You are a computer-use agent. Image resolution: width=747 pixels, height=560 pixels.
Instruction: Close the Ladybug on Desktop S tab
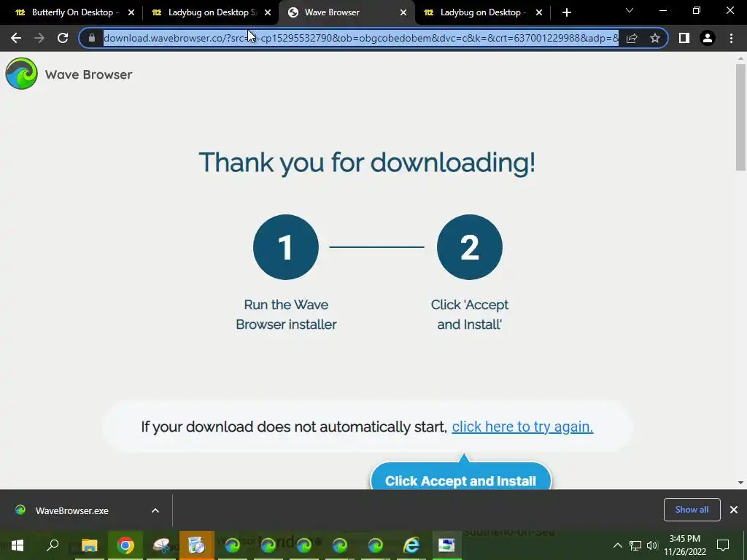coord(268,12)
